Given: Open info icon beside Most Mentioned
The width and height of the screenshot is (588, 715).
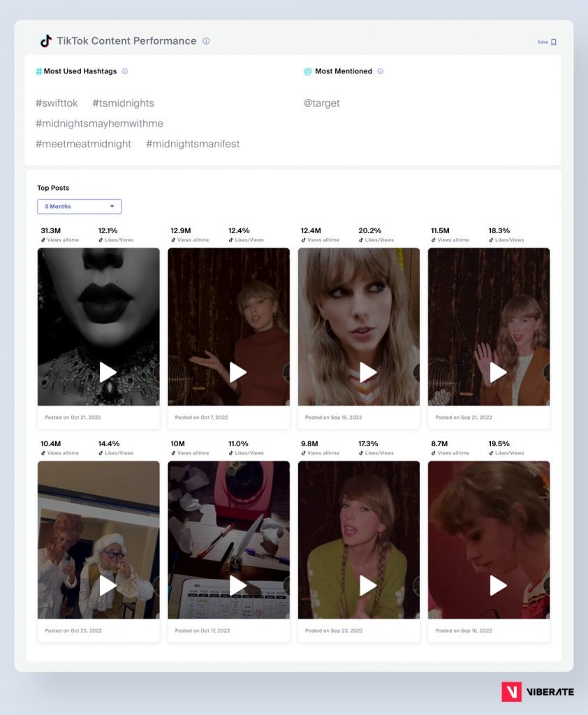Looking at the screenshot, I should [x=381, y=71].
